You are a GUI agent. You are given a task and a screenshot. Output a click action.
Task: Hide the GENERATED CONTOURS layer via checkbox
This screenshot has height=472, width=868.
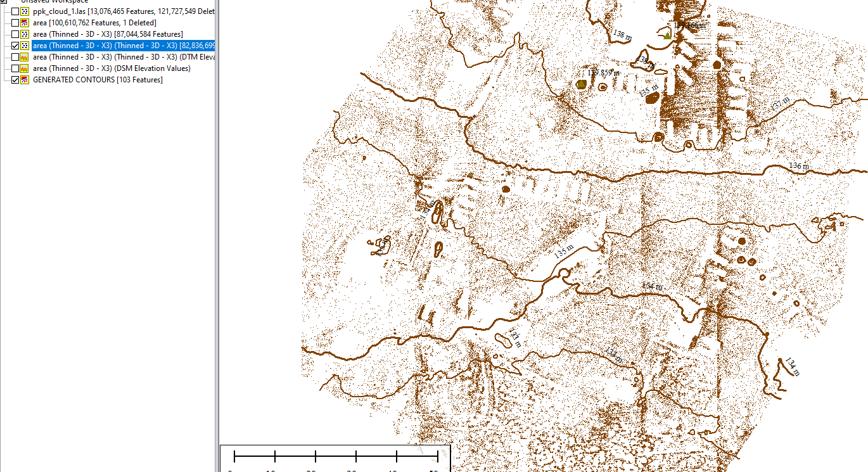(15, 80)
